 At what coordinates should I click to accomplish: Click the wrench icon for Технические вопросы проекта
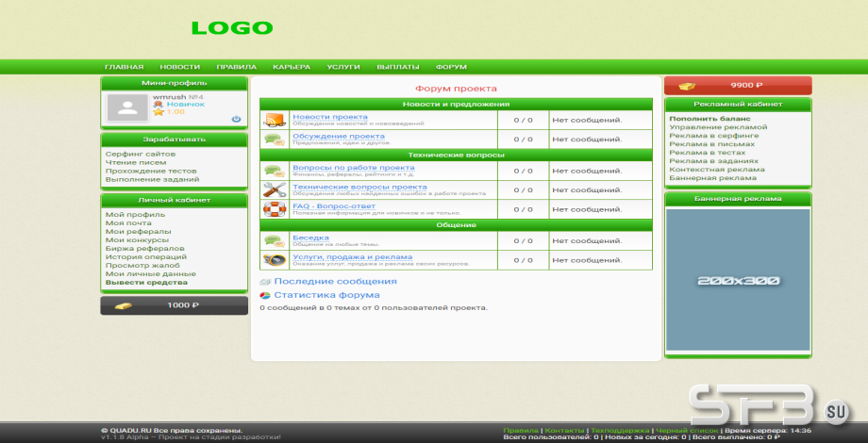(275, 189)
